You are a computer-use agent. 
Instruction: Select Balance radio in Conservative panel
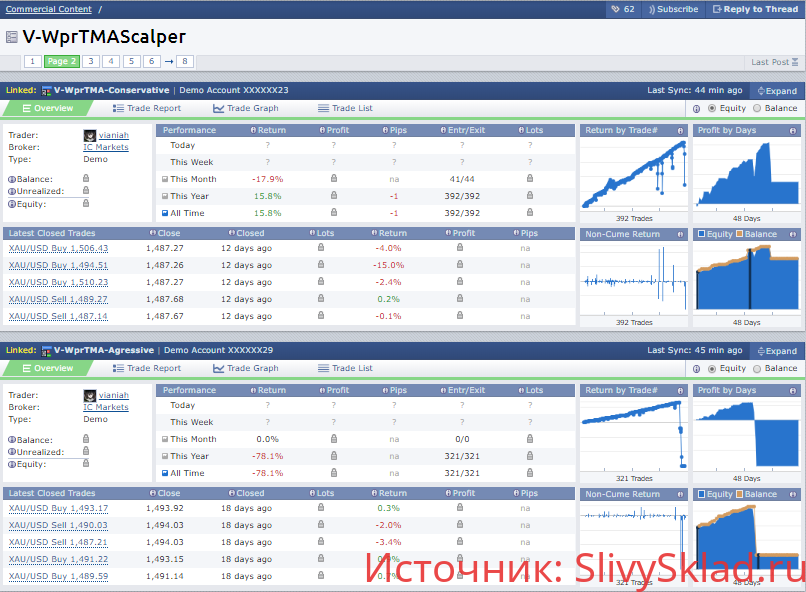(757, 108)
